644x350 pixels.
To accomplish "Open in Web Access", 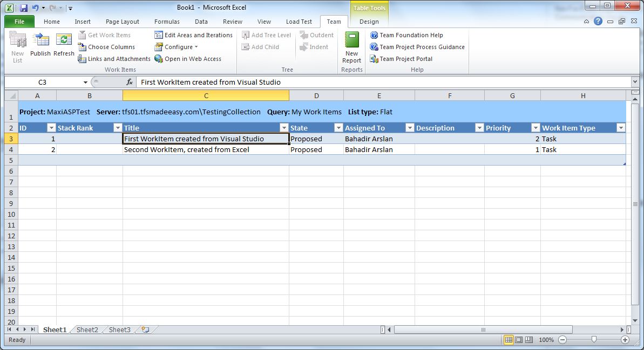I will [188, 59].
